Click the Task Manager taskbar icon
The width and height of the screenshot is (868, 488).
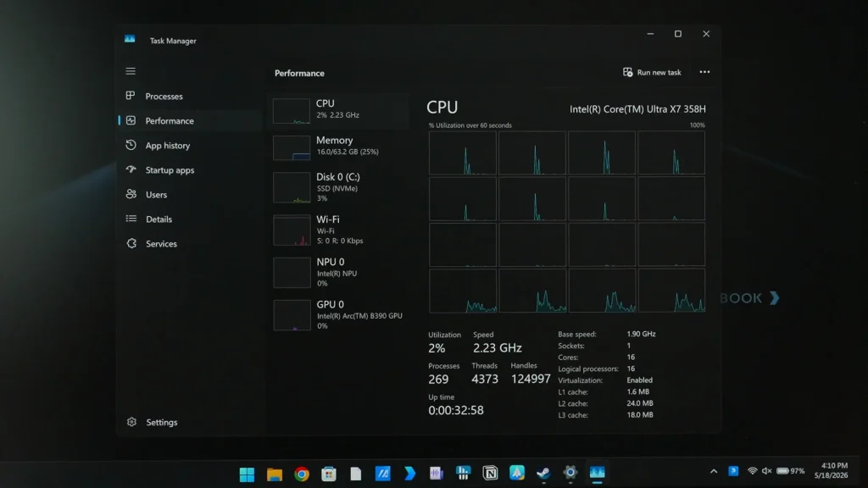tap(598, 473)
